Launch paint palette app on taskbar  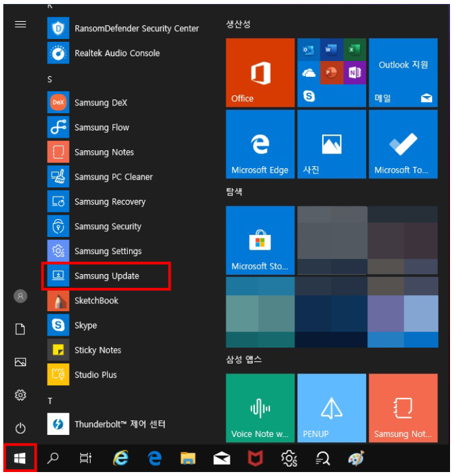[356, 458]
